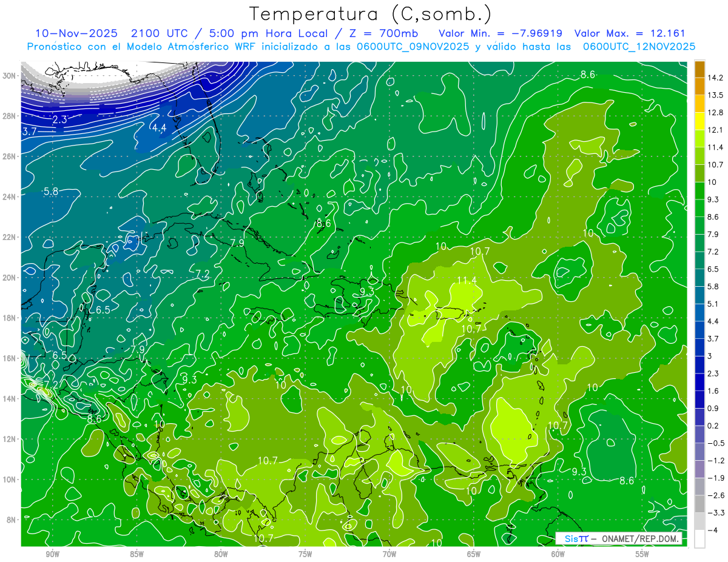The width and height of the screenshot is (728, 562).
Task: Click the "30N" latitude axis label
Action: 10,76
